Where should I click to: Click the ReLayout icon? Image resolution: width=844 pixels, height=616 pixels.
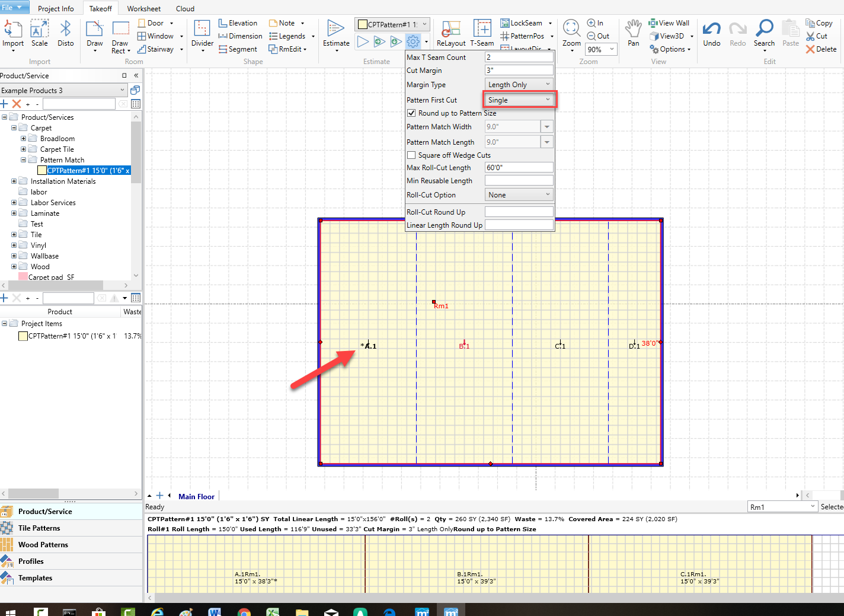tap(451, 30)
